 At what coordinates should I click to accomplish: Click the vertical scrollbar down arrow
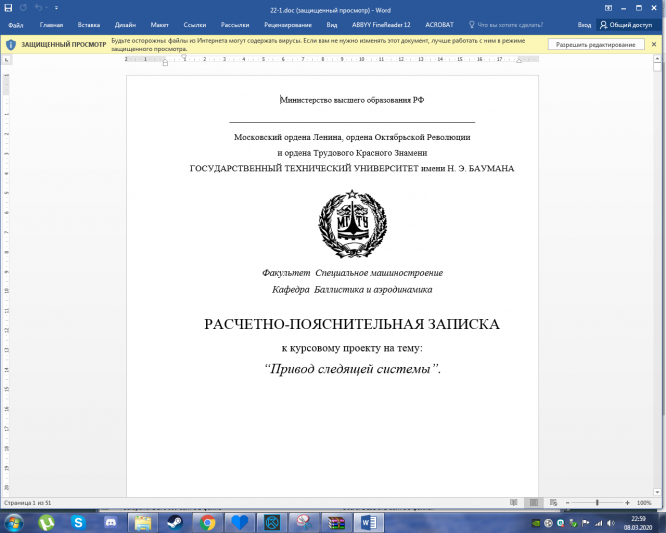pos(658,492)
